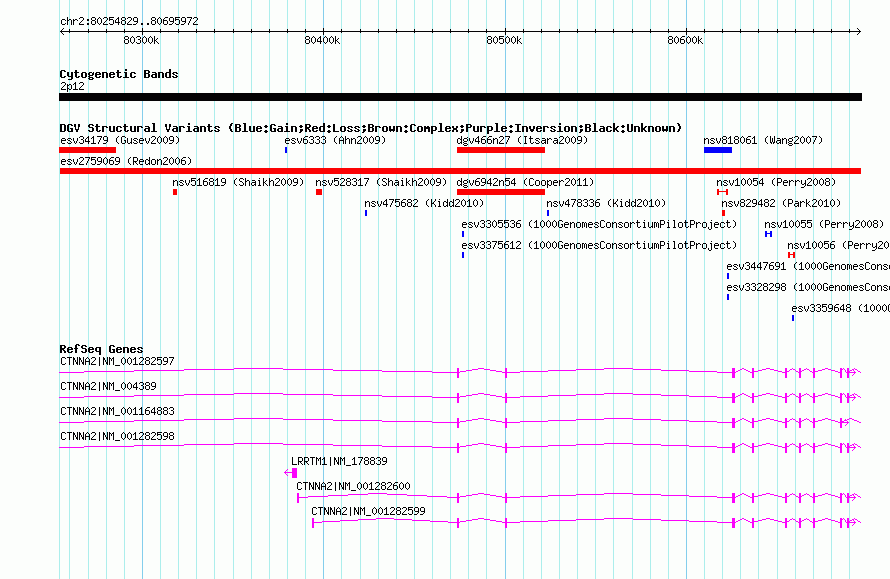Click the 80400k ruler tick label

[x=322, y=40]
